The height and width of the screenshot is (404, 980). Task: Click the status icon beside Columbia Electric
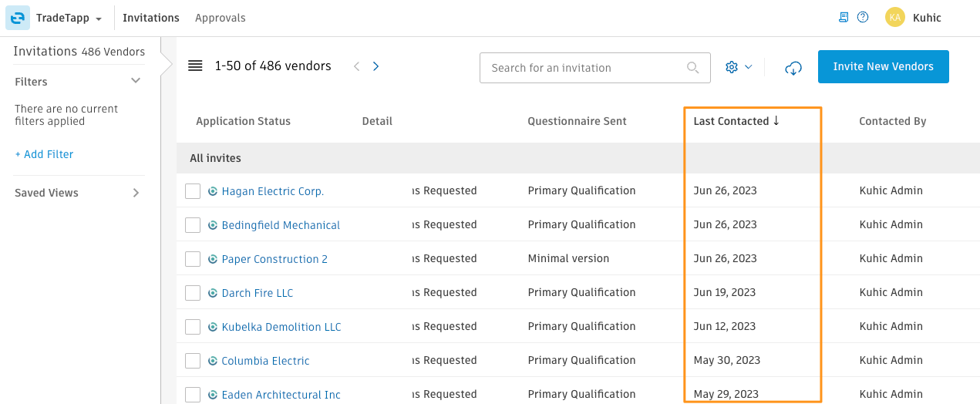[213, 361]
